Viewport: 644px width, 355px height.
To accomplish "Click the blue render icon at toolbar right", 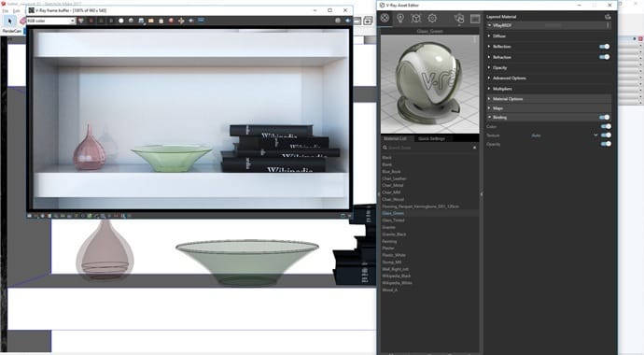I will click(347, 21).
